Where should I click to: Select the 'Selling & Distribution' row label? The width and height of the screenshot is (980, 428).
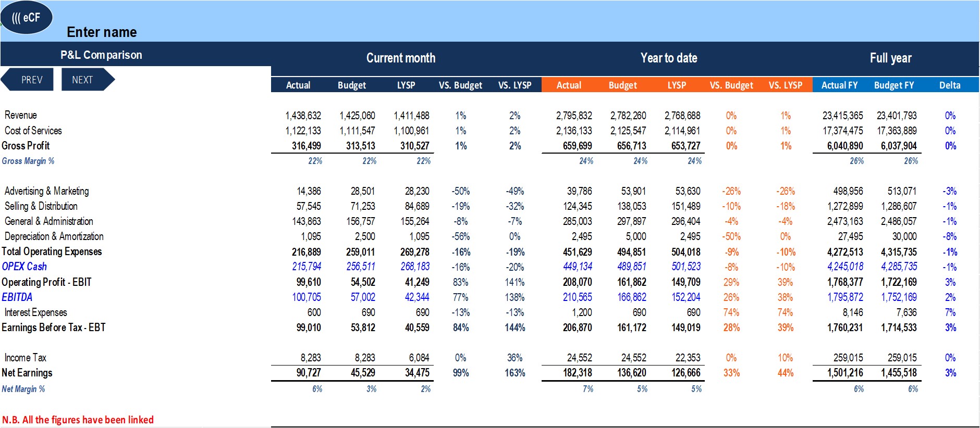coord(41,206)
